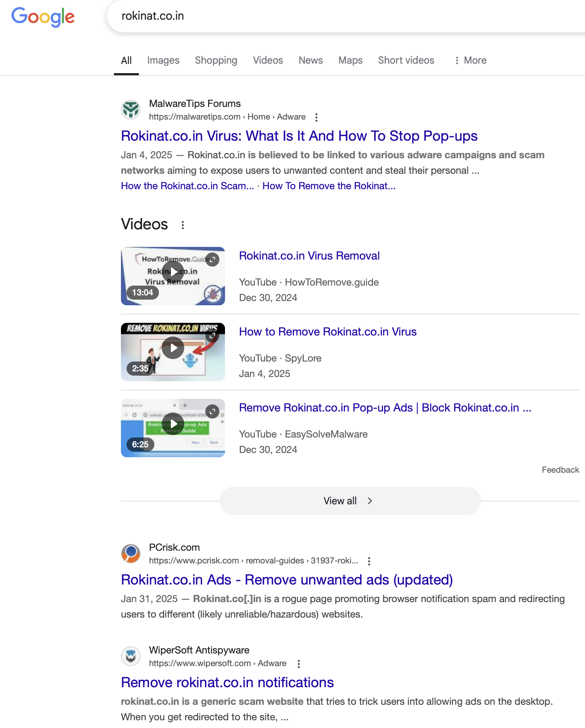Open options menu for PCrisk result
585x728 pixels.
coord(369,561)
